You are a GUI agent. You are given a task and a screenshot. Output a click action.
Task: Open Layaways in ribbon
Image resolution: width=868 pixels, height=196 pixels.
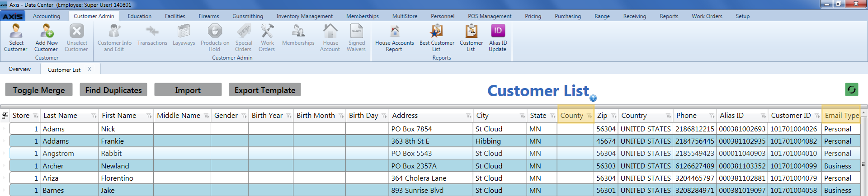click(184, 35)
